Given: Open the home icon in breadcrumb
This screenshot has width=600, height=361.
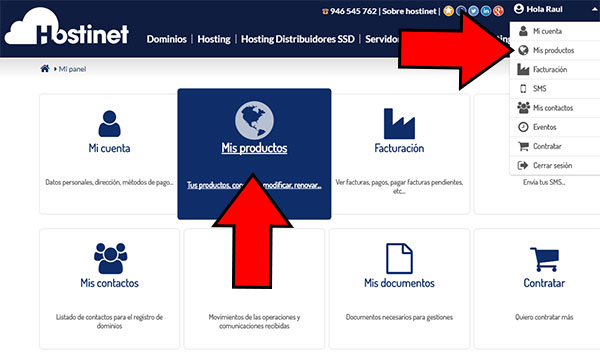Looking at the screenshot, I should (x=45, y=69).
